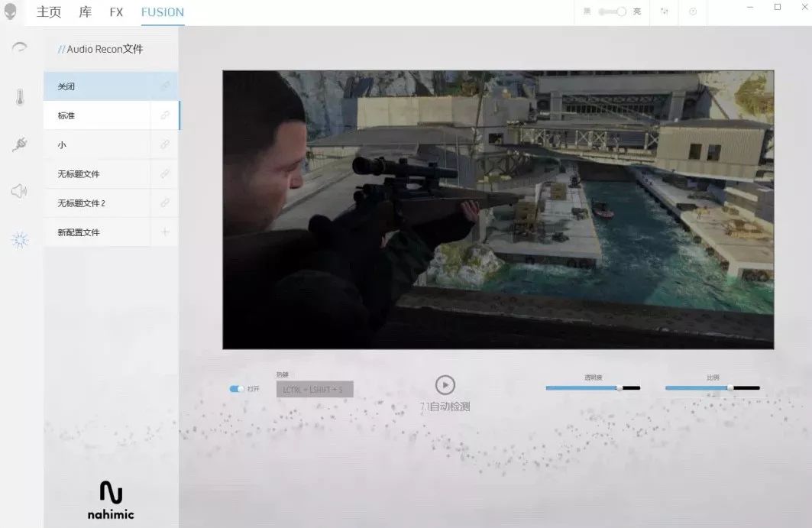Toggle the 打开 Audio Recon switch
812x528 pixels.
pos(237,389)
